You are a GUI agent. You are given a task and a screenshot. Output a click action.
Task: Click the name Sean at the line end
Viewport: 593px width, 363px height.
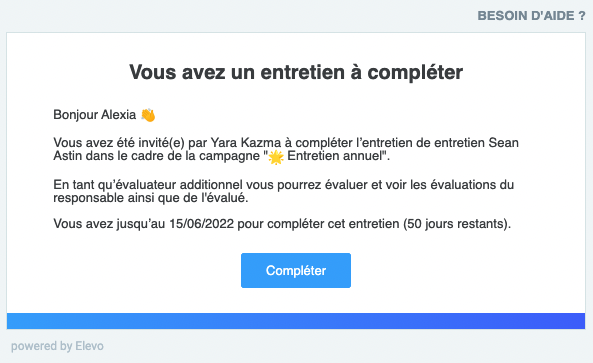click(503, 143)
